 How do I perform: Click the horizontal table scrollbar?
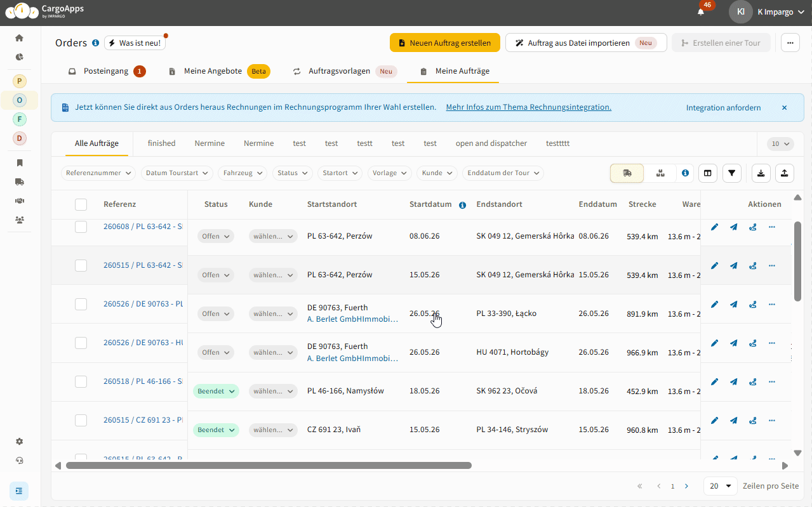point(269,466)
